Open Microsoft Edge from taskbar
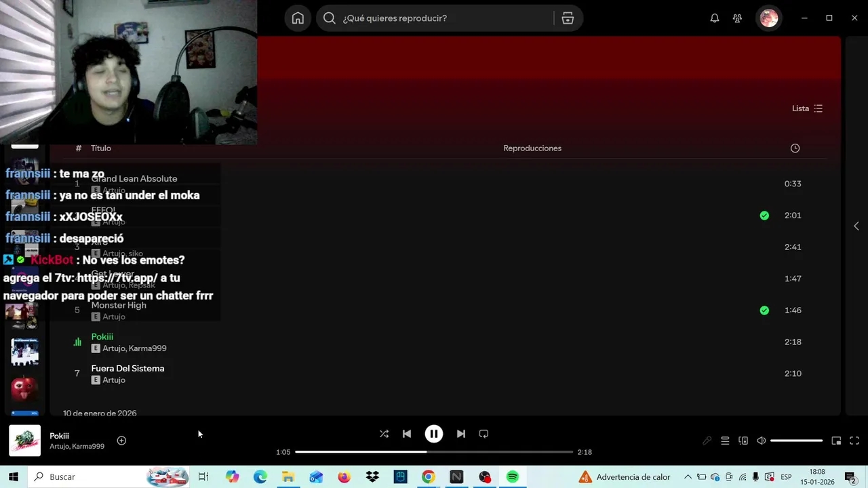 (x=260, y=477)
